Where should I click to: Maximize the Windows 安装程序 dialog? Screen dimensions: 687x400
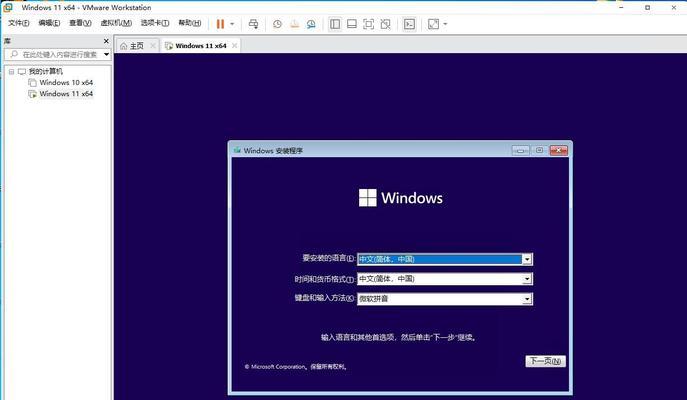tap(539, 150)
